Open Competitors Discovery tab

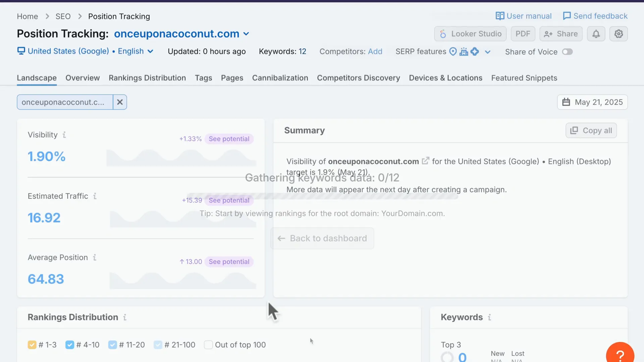[359, 78]
